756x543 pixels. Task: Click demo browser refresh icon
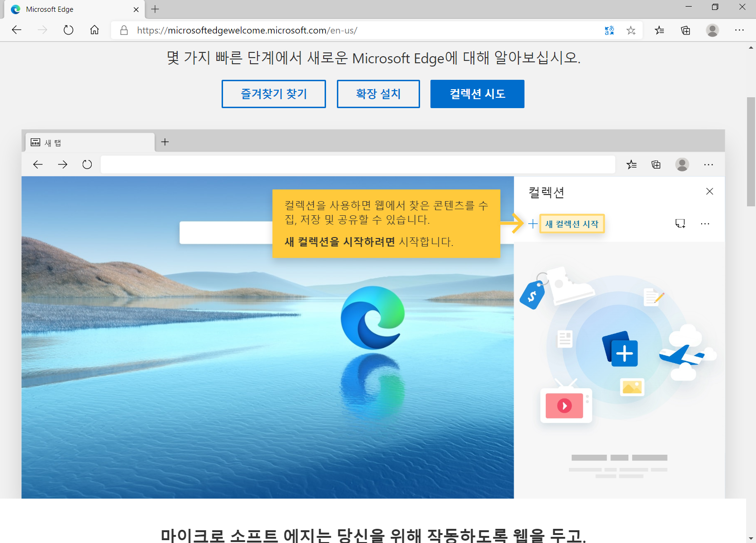point(87,164)
